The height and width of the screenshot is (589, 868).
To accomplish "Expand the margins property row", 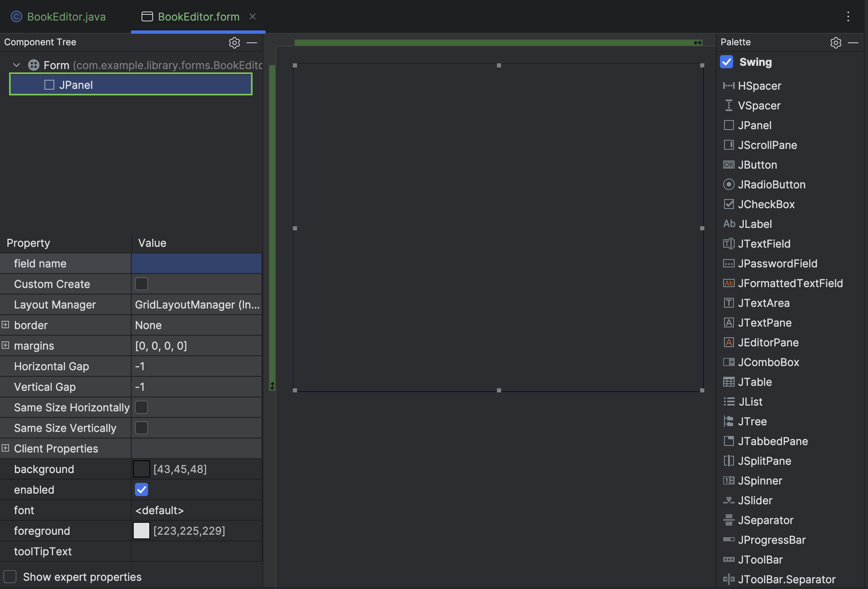I will click(x=5, y=346).
